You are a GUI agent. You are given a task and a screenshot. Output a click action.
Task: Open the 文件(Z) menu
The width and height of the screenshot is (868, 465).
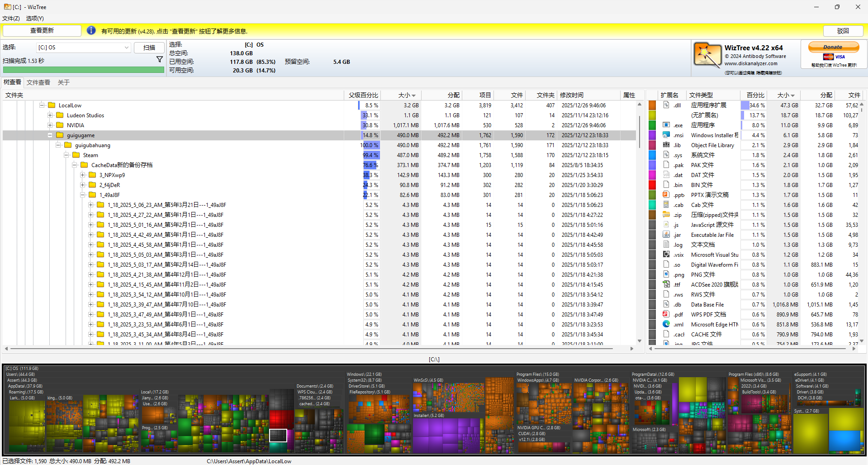[x=11, y=19]
